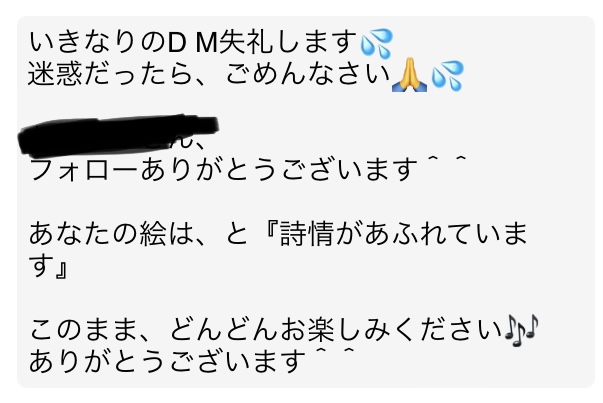Click the ^ ^ emoticon ending the last line

333,351
